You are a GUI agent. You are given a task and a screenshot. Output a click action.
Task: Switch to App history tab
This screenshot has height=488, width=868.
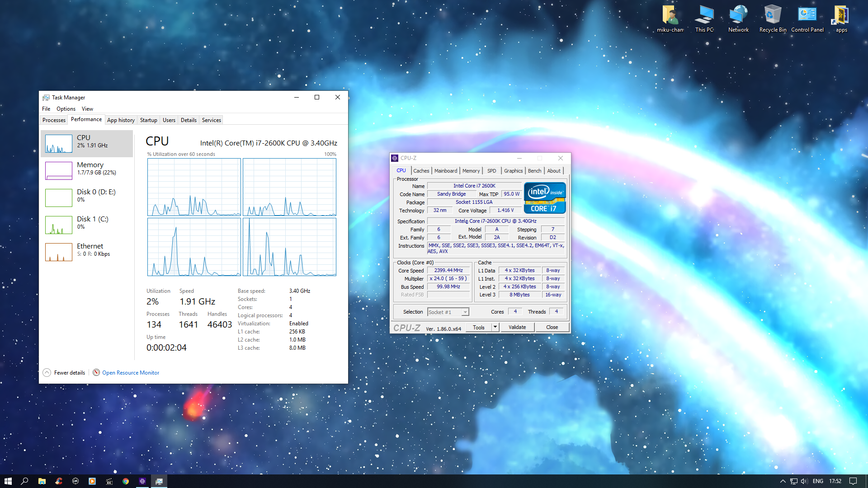(x=121, y=120)
